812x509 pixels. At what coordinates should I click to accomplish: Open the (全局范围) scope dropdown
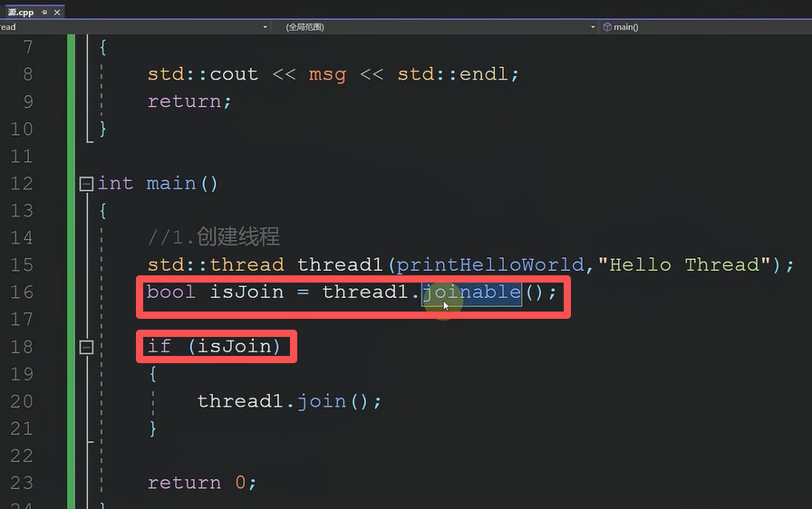tap(440, 27)
